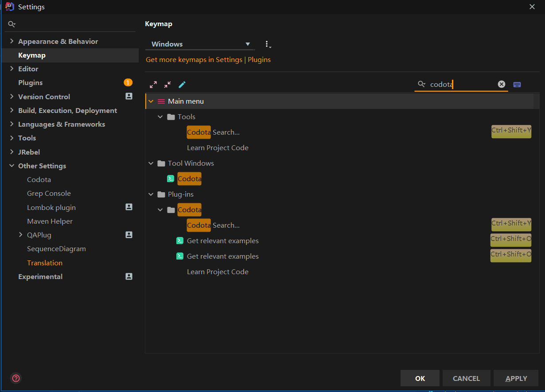This screenshot has width=545, height=392.
Task: Click the Lombok plugin project-level icon
Action: 129,207
